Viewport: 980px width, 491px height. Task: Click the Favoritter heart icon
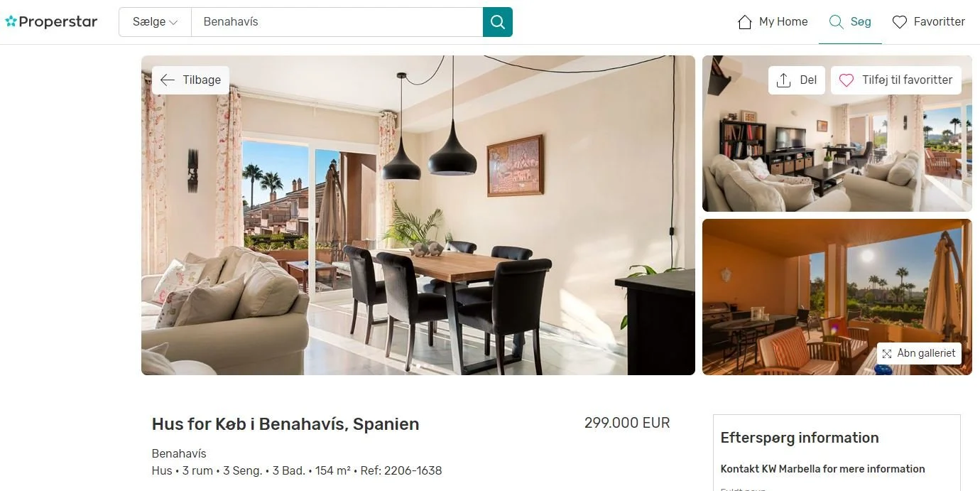(x=900, y=22)
